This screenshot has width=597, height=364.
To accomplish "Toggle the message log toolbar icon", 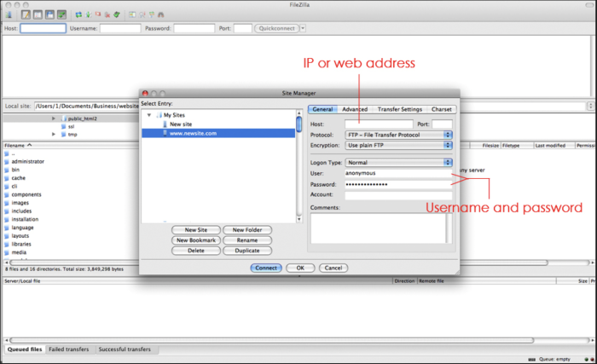I will tap(26, 14).
